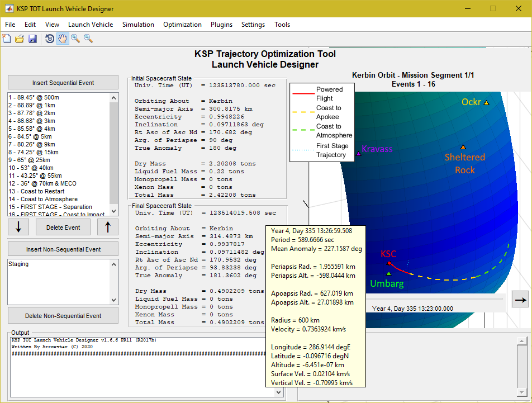Open the Launch Vehicle menu
Image resolution: width=532 pixels, height=403 pixels.
91,25
